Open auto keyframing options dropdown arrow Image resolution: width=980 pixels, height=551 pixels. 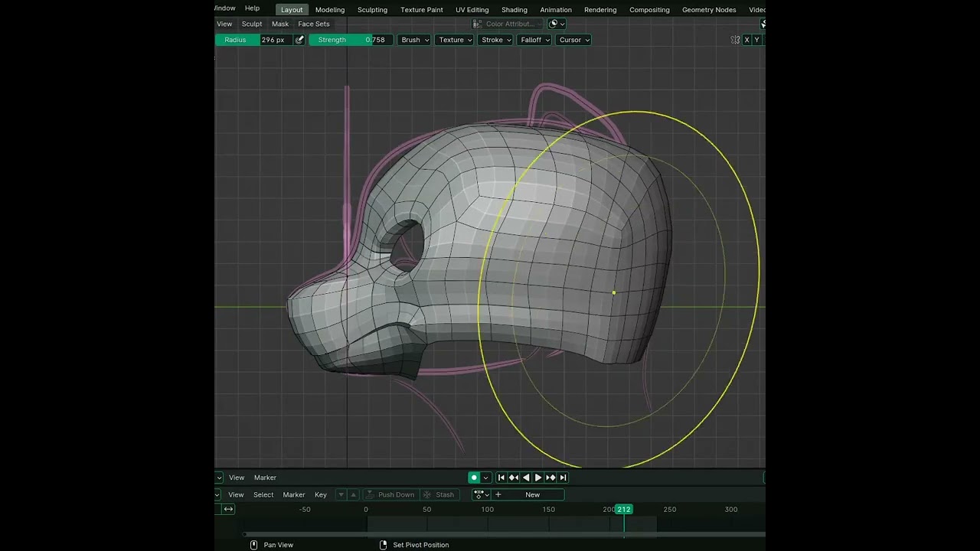(485, 478)
